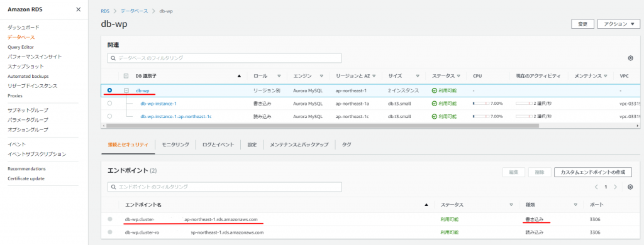The image size is (644, 245).
Task: Collapse all rows via DB identifier header box
Action: coord(126,76)
